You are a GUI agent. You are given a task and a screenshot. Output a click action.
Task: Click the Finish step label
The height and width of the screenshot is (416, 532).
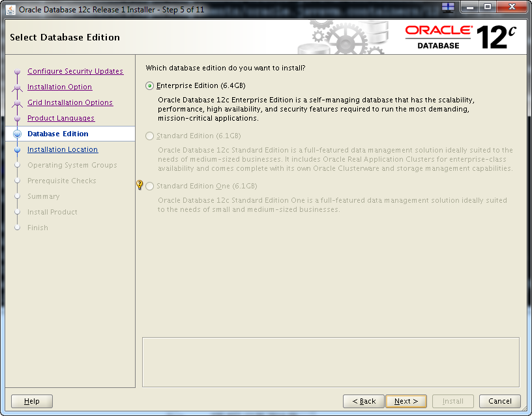point(38,228)
